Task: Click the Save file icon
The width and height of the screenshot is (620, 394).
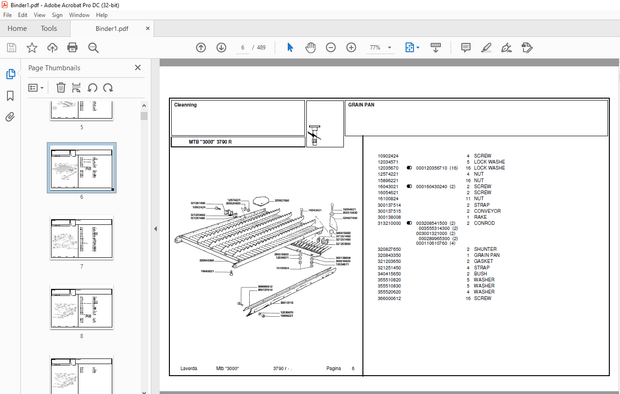Action: pos(11,48)
